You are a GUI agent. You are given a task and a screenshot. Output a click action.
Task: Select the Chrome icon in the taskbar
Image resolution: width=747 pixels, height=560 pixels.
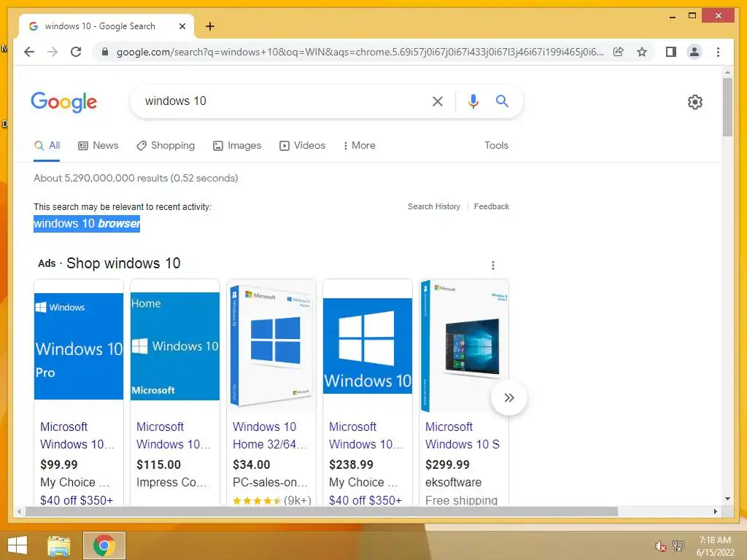click(104, 545)
